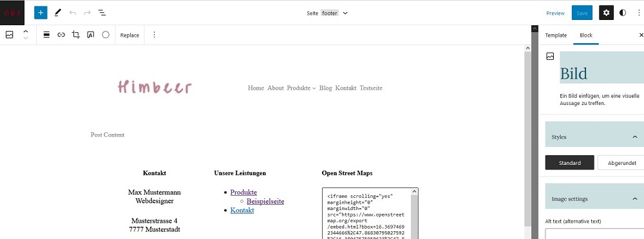
Task: Close the settings sidebar
Action: pos(641,35)
